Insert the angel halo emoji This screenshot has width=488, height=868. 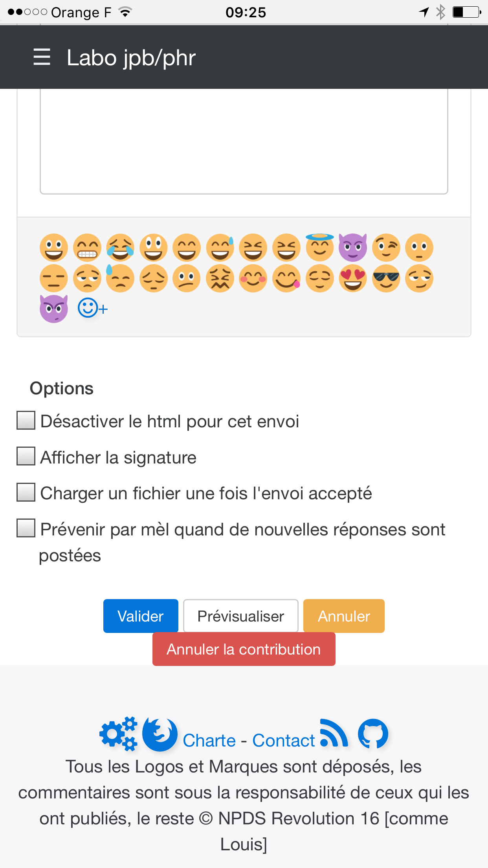coord(320,247)
